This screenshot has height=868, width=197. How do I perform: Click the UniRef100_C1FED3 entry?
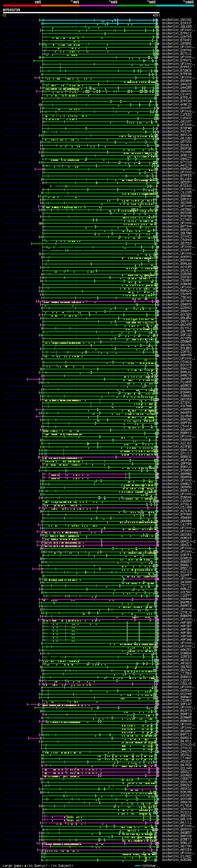(177, 115)
